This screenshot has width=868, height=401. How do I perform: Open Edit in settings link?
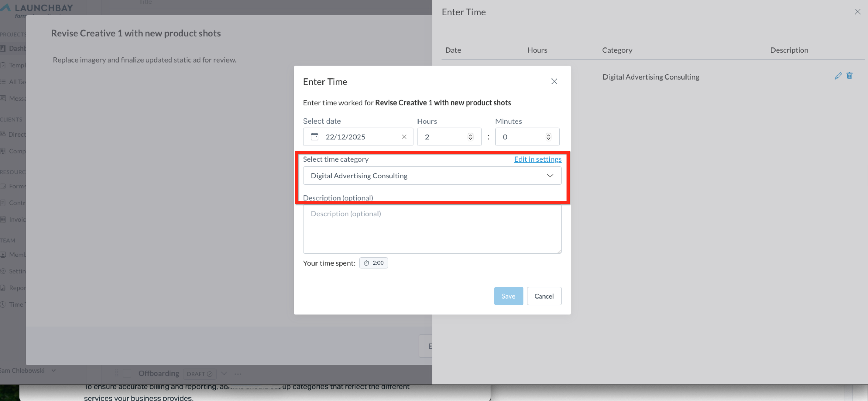pyautogui.click(x=538, y=159)
